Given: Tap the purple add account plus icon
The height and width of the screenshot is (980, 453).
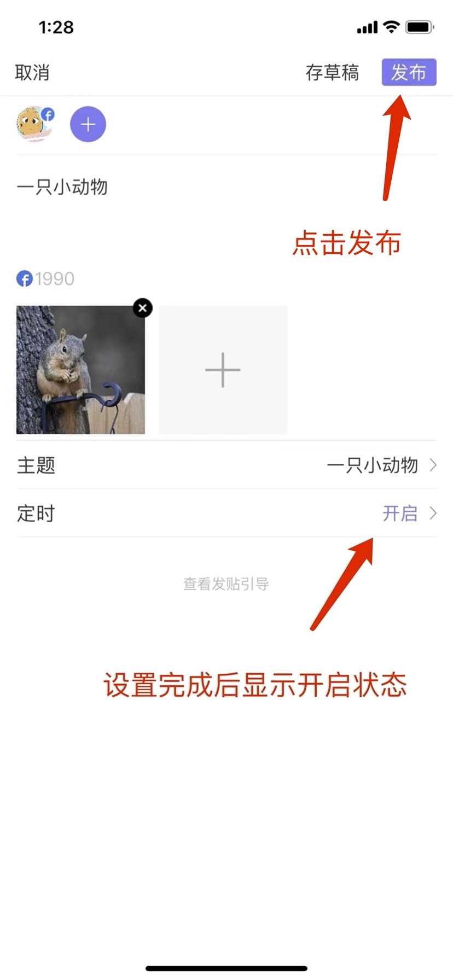Looking at the screenshot, I should click(x=88, y=124).
